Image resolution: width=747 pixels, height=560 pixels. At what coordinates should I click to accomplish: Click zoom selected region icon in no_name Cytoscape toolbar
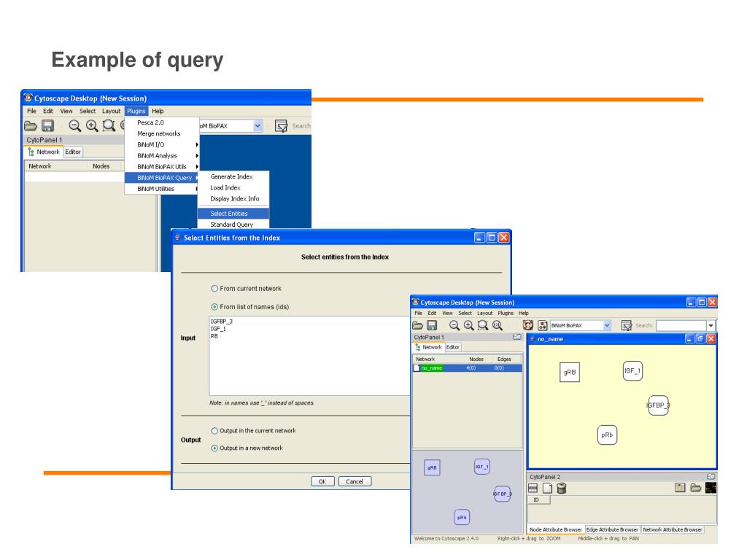coord(483,325)
